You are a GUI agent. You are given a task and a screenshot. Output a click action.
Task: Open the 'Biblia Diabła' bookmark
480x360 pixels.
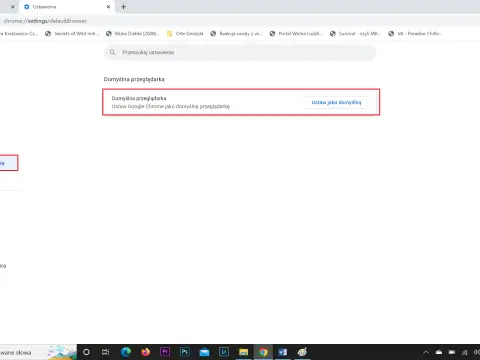133,34
